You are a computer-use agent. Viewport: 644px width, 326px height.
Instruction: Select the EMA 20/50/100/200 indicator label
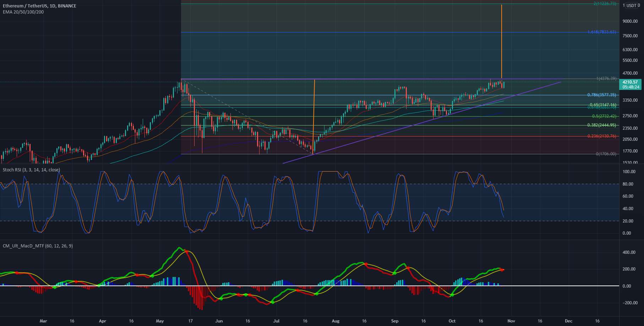pos(23,12)
